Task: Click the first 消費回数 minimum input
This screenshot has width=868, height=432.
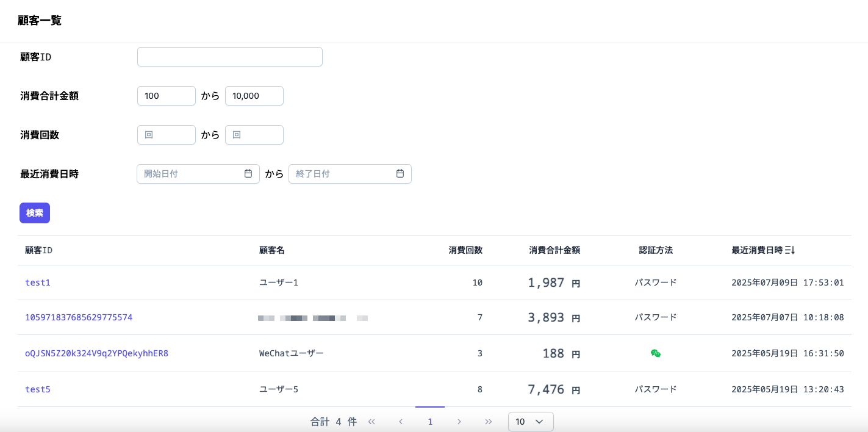Action: click(167, 135)
